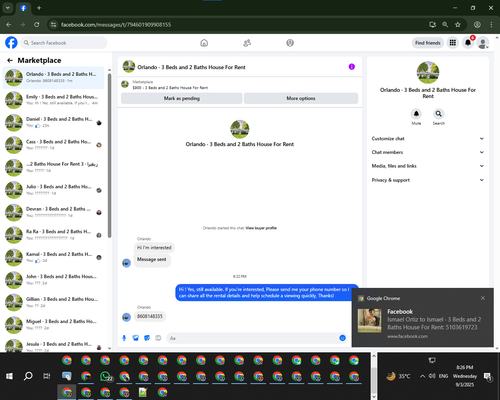Open the clock and date in taskbar
Viewport: 500px width, 400px height.
(465, 376)
